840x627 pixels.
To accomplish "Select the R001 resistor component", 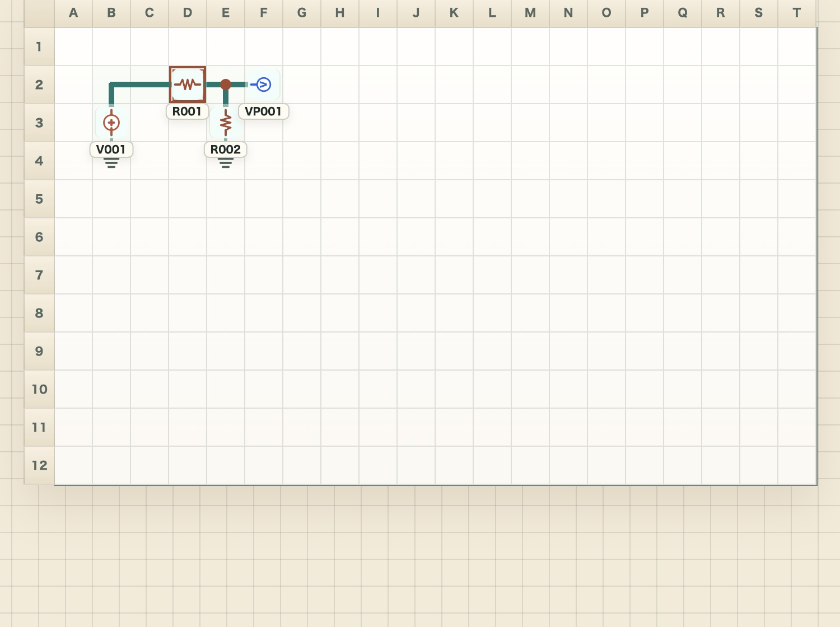I will point(188,85).
